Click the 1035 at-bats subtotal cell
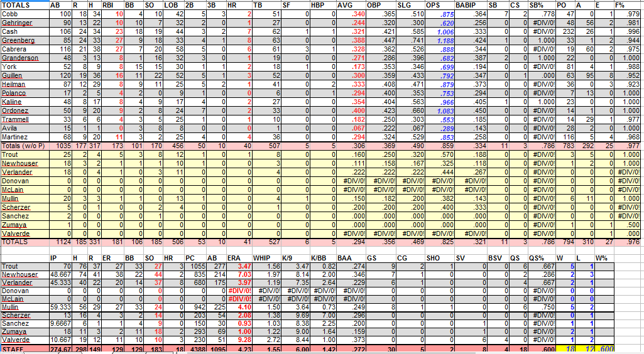The width and height of the screenshot is (644, 354). click(x=60, y=146)
